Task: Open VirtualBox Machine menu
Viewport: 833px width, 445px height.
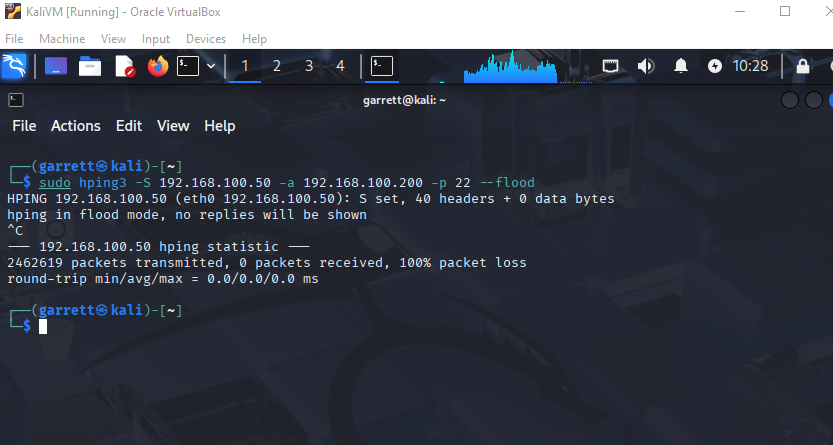Action: point(62,39)
